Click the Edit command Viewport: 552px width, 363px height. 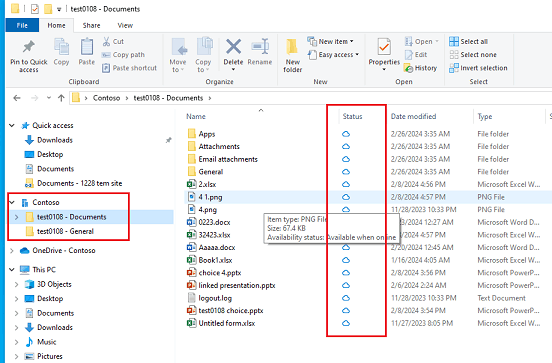click(416, 55)
